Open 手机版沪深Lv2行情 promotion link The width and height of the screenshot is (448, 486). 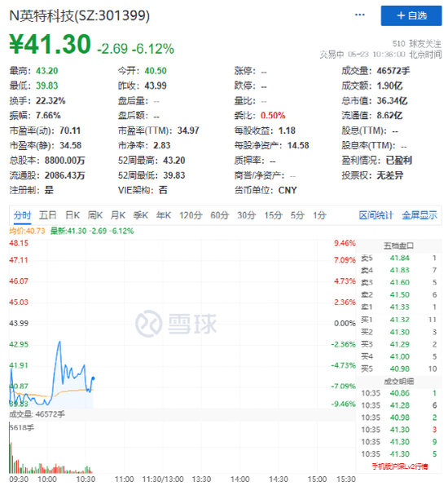(x=400, y=466)
